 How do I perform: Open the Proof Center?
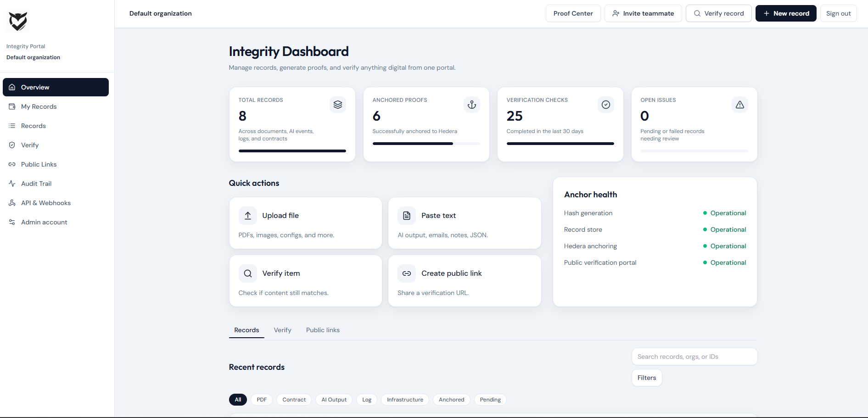(573, 13)
